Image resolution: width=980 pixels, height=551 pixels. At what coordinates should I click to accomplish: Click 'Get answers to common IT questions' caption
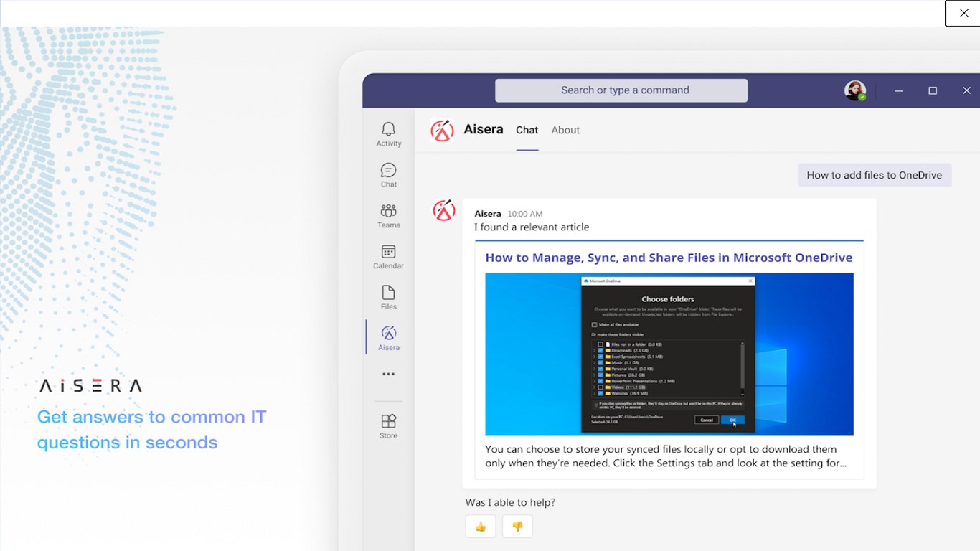tap(151, 430)
